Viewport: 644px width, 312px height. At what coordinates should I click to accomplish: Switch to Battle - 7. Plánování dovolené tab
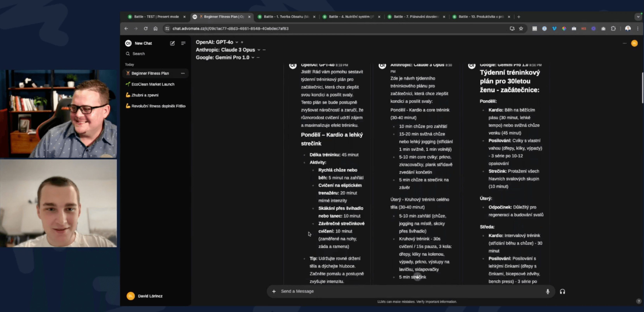[x=416, y=17]
